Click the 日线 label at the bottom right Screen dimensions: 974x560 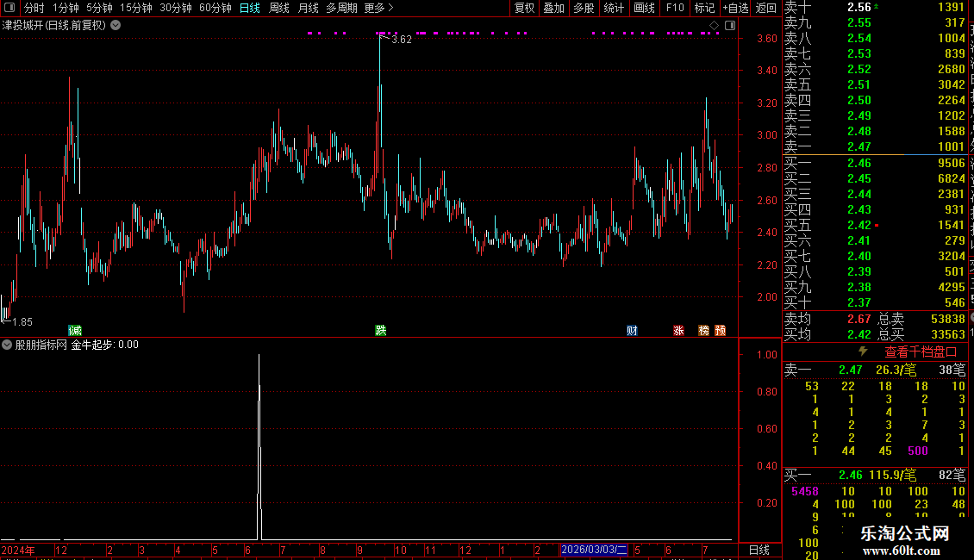(x=759, y=550)
